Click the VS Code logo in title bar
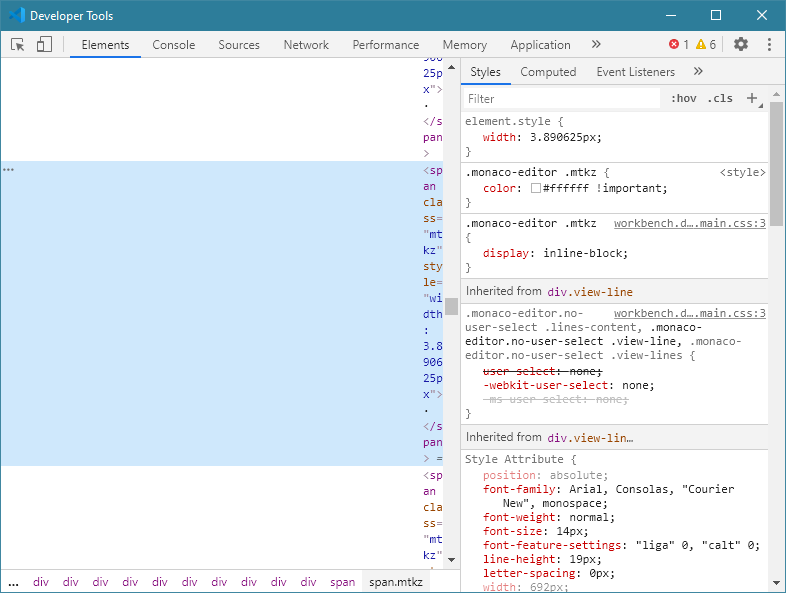 (x=17, y=15)
